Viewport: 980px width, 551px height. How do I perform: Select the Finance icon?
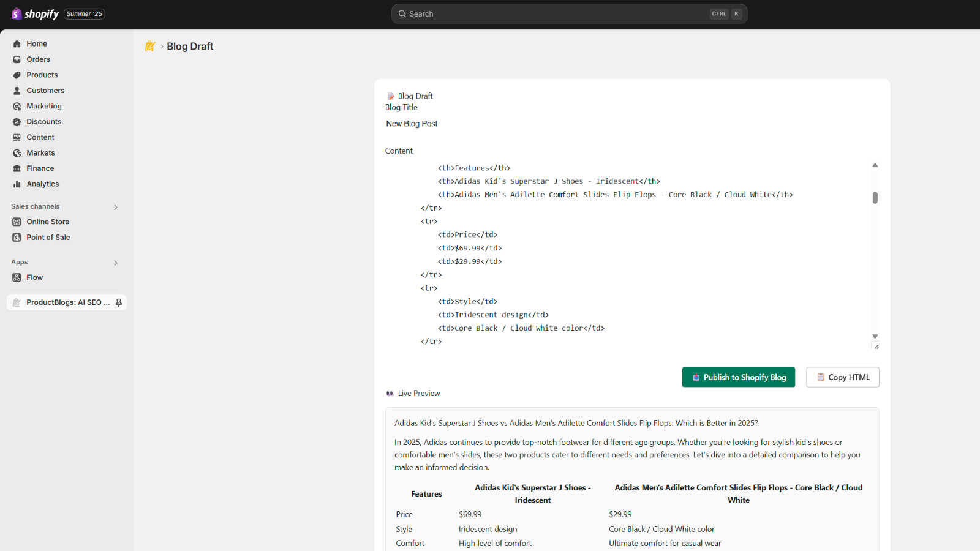pos(17,168)
